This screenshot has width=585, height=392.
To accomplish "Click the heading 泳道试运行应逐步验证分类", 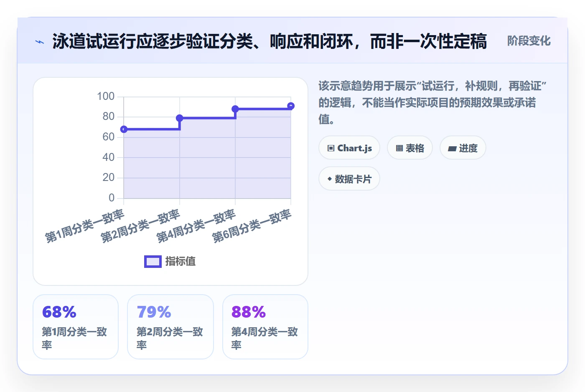I will tap(270, 41).
